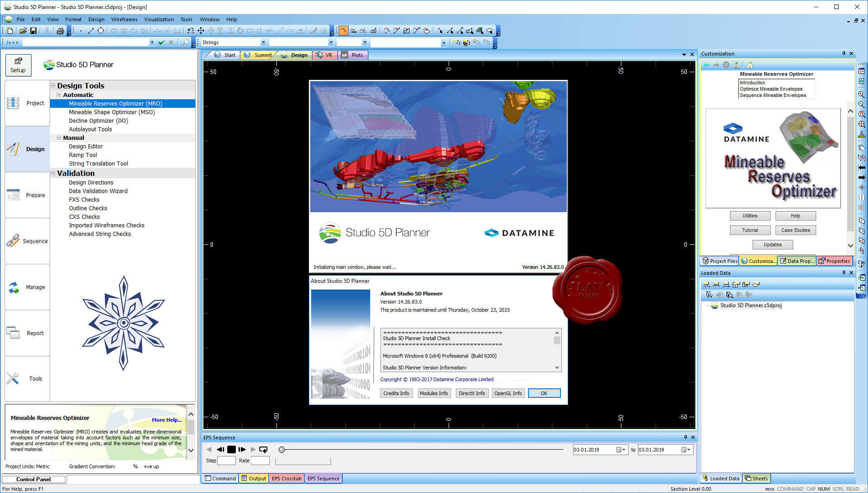Click the first icon in Loaded Data toolbar
Screen dimensions: 868x493
pos(707,284)
